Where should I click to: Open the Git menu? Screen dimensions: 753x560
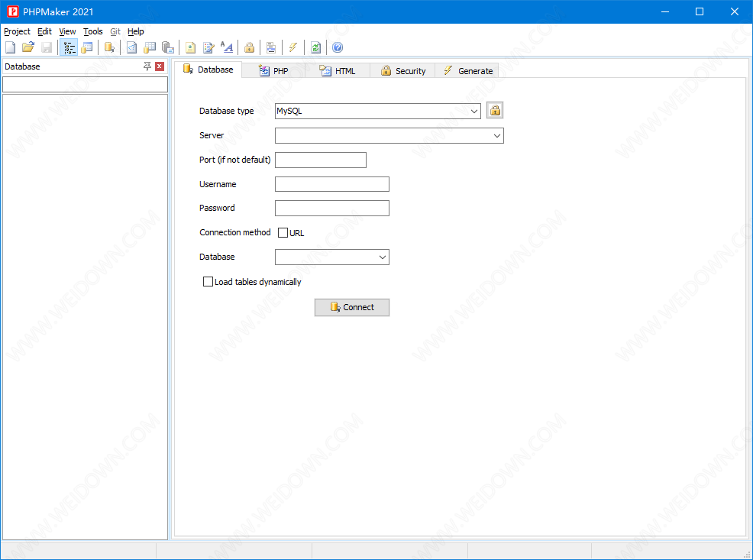click(115, 31)
